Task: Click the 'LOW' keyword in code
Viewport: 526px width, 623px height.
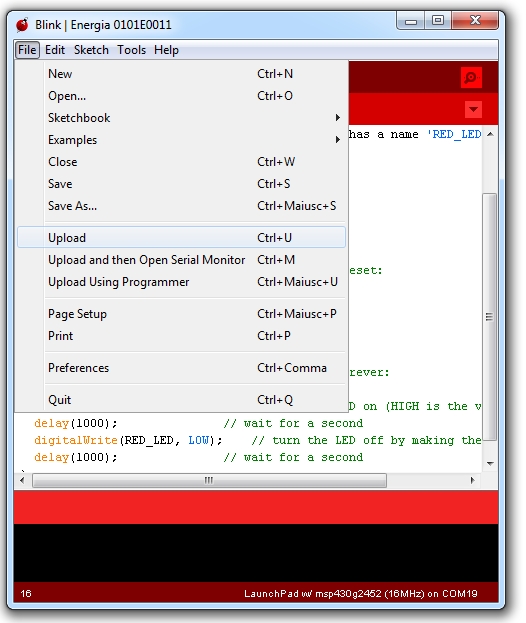Action: pyautogui.click(x=199, y=441)
